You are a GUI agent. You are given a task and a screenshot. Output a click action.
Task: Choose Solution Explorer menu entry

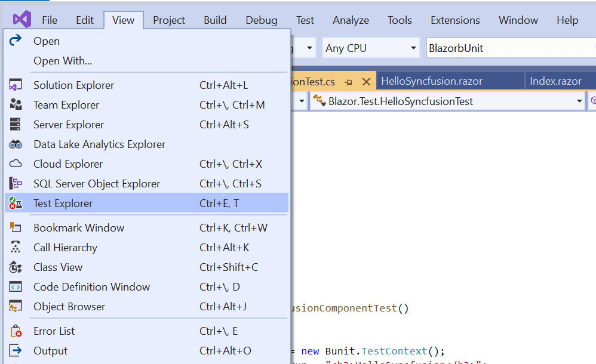coord(146,85)
